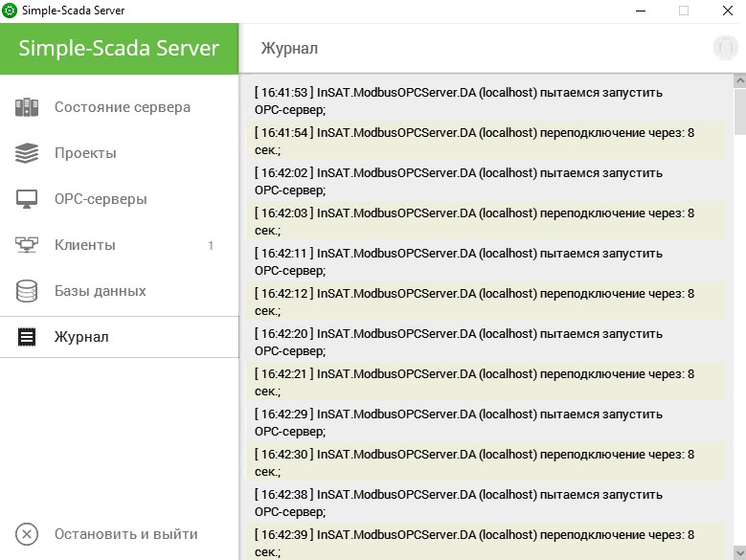Go to OPC-серверы section
The height and width of the screenshot is (560, 746).
coord(119,199)
